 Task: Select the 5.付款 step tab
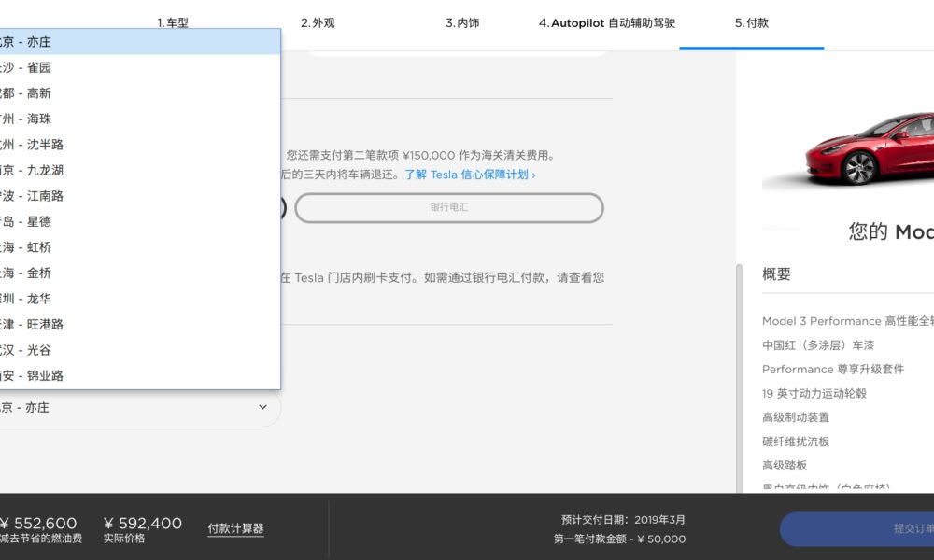tap(752, 23)
